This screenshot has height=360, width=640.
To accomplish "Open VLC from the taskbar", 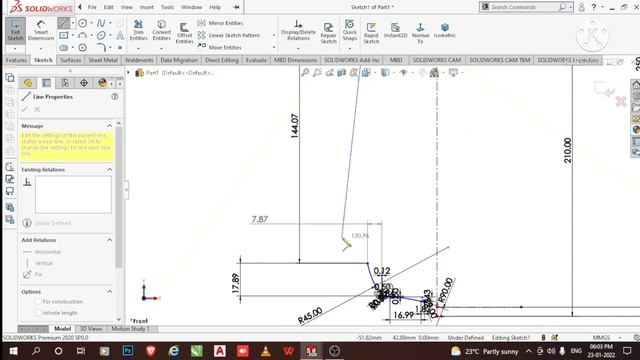I will (265, 351).
